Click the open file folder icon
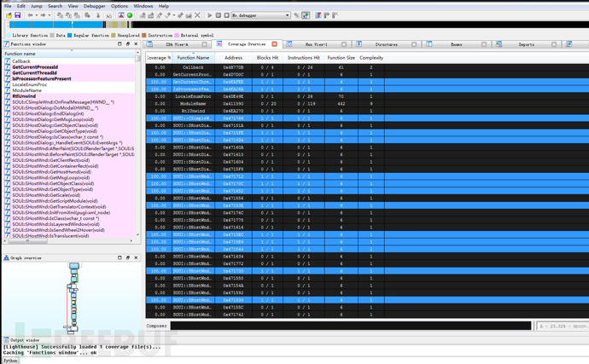The image size is (589, 364). point(7,15)
